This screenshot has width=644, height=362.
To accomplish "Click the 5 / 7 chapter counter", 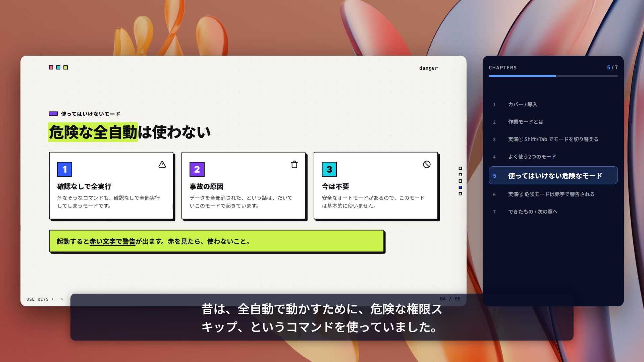I will coord(612,68).
